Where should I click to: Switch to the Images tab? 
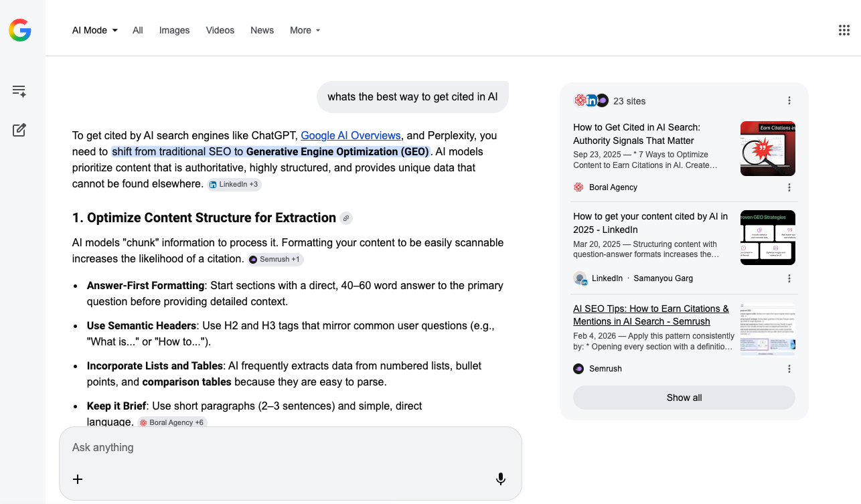click(174, 30)
